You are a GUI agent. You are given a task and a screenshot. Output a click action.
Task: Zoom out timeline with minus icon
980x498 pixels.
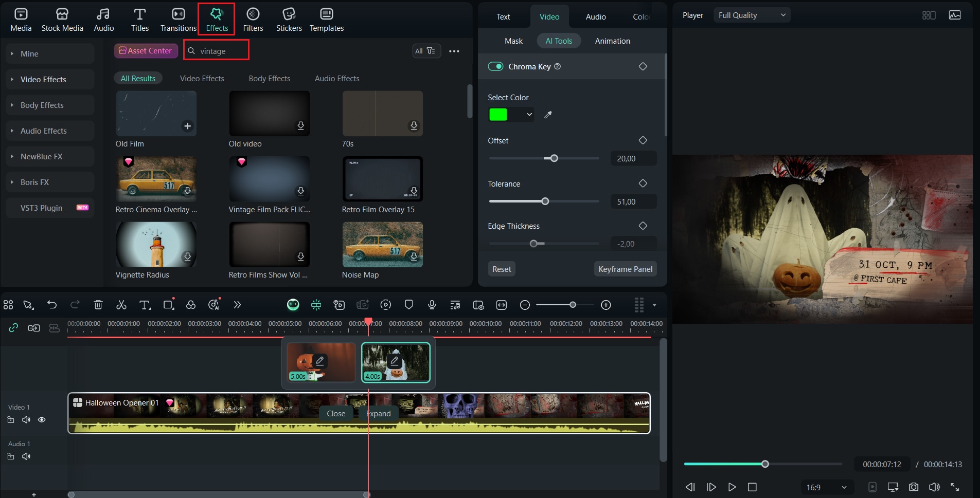(x=525, y=305)
